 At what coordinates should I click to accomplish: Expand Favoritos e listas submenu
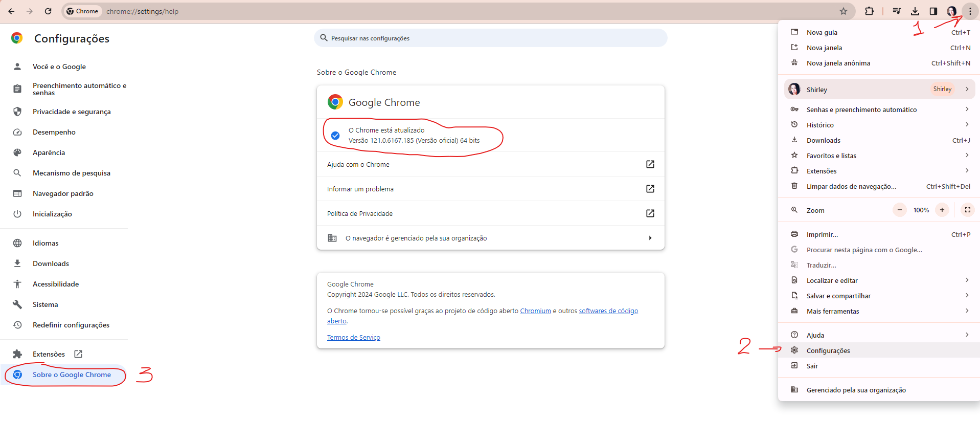tap(879, 156)
